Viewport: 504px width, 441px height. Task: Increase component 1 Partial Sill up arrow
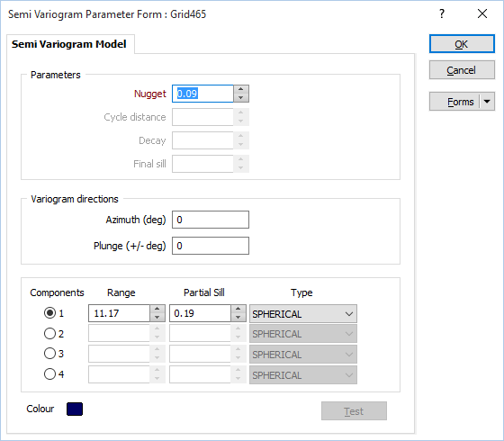238,309
